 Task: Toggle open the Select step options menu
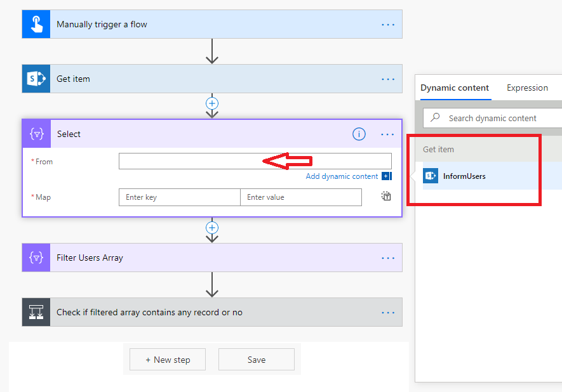pyautogui.click(x=388, y=134)
